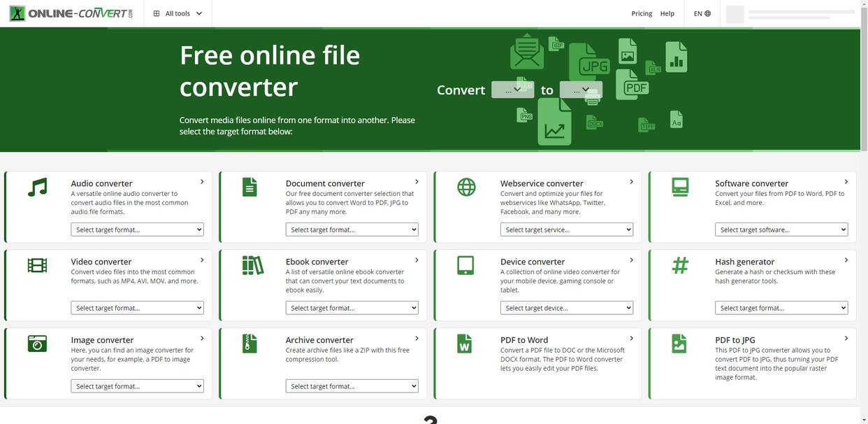Click the Online-Convert logo
Image resolution: width=868 pixels, height=424 pixels.
(71, 13)
